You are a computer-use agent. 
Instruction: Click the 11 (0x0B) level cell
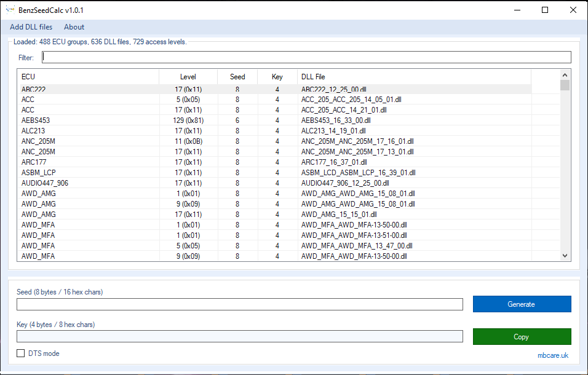tap(188, 141)
